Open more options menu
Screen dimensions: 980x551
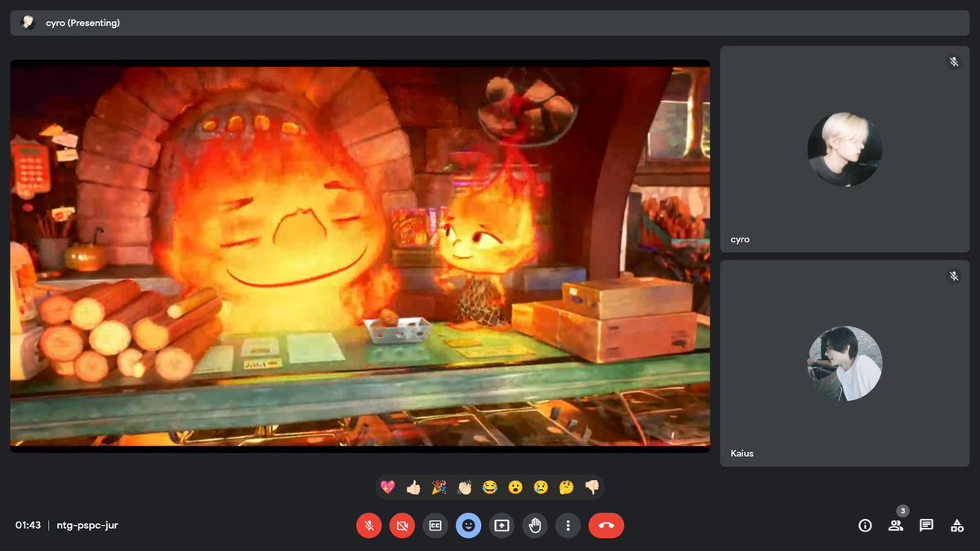click(568, 525)
